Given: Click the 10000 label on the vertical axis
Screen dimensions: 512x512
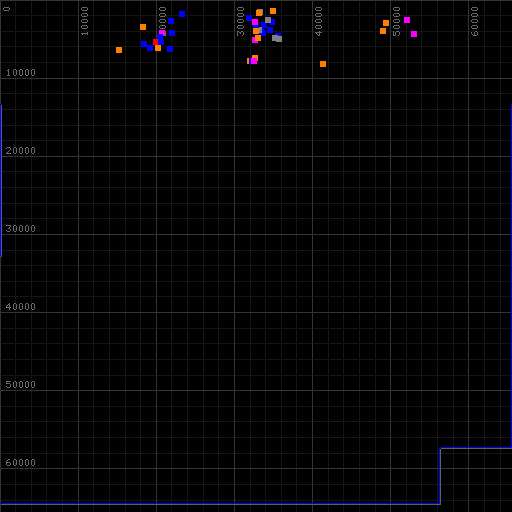Looking at the screenshot, I should pyautogui.click(x=20, y=73).
